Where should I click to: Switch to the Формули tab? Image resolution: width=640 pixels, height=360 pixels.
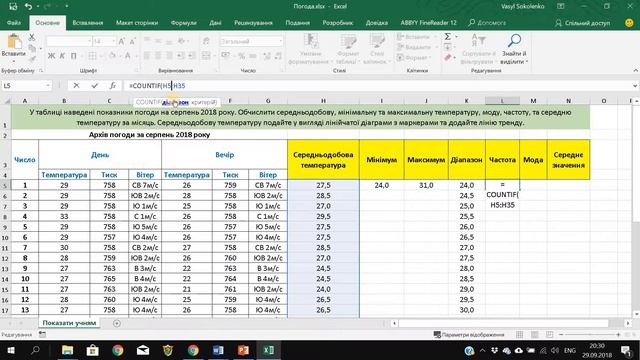[x=184, y=23]
